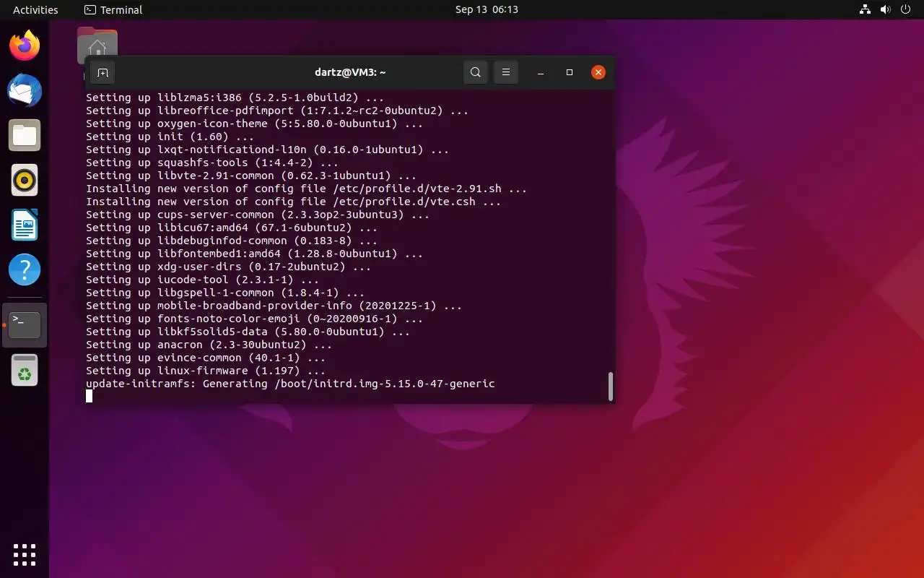Launch Rhythmbox music player
924x578 pixels.
[x=25, y=181]
